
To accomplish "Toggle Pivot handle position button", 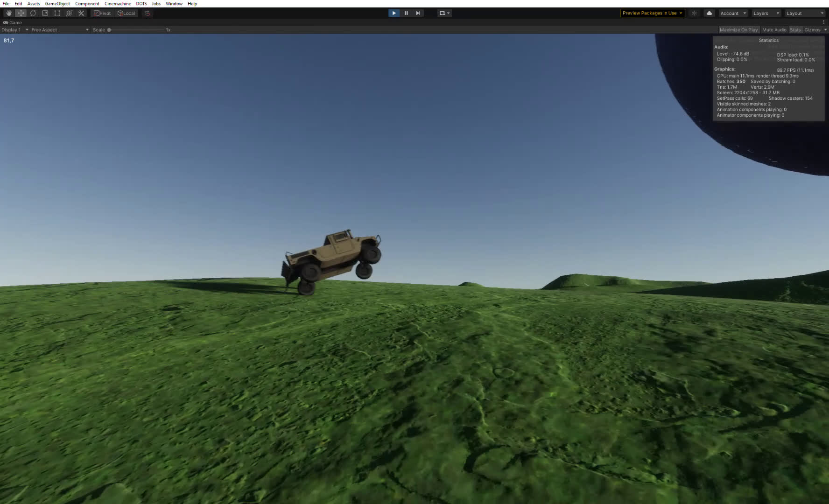I will [102, 13].
